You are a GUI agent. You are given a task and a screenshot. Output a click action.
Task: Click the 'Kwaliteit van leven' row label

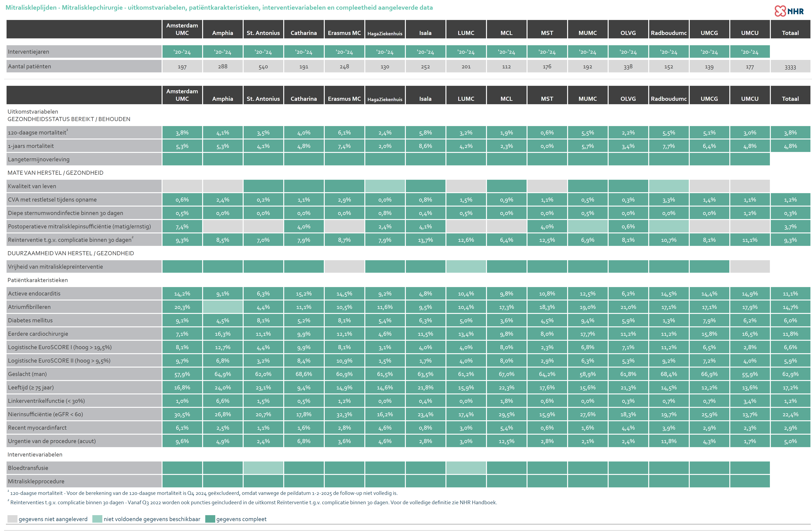tap(32, 186)
